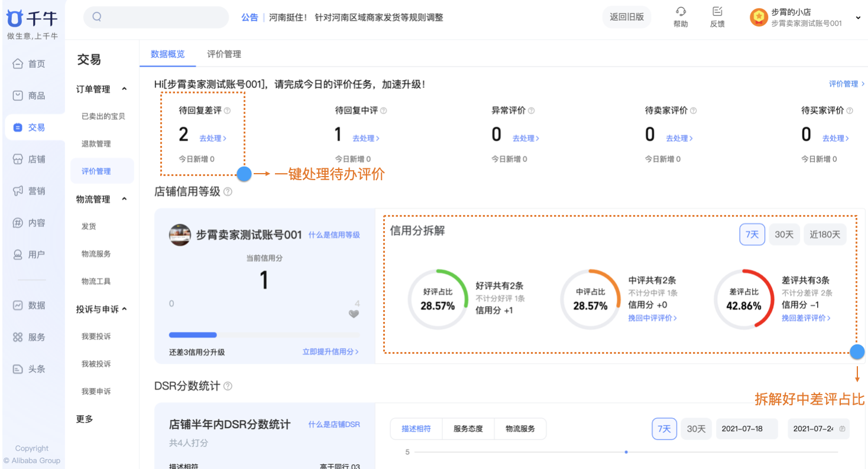The image size is (868, 469).
Task: Click the shop avatar badge icon
Action: tap(759, 18)
